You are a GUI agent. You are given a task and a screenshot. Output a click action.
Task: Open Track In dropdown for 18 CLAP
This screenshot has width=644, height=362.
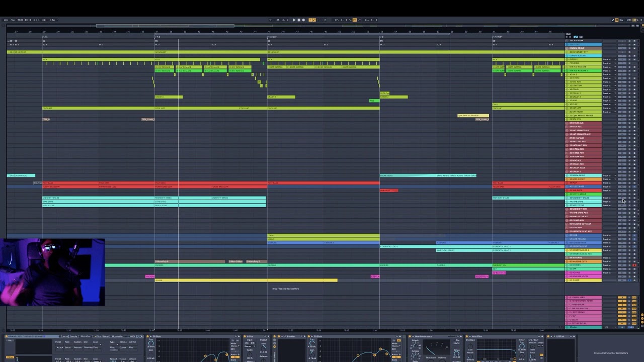coord(609,104)
